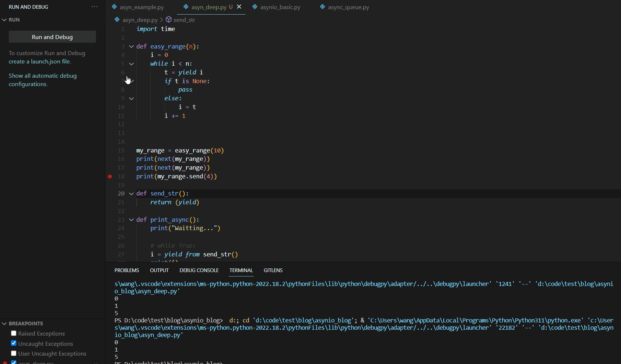621x364 pixels.
Task: Disable the Uncaught Exceptions breakpoint
Action: (x=13, y=343)
